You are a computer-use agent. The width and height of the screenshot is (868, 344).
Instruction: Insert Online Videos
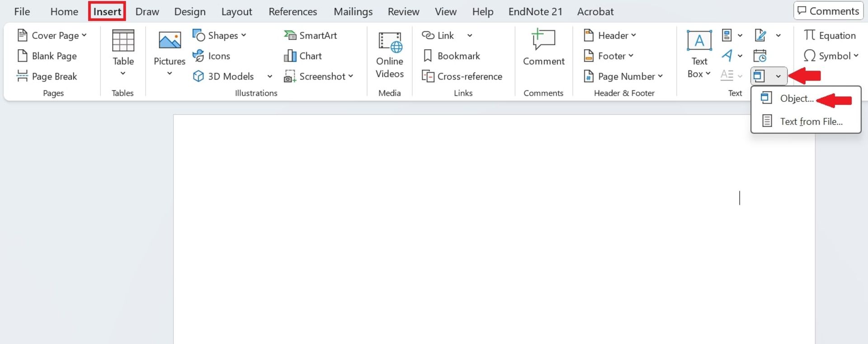click(x=390, y=55)
